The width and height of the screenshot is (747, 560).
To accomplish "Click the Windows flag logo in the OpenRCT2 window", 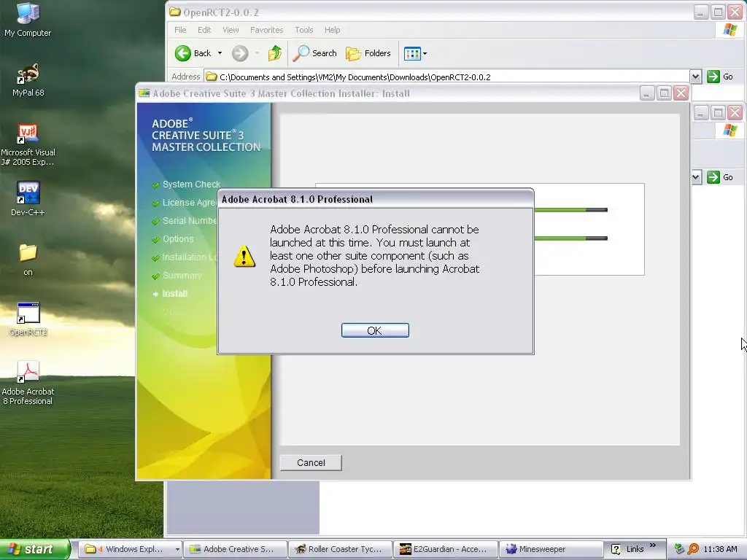I will 729,29.
